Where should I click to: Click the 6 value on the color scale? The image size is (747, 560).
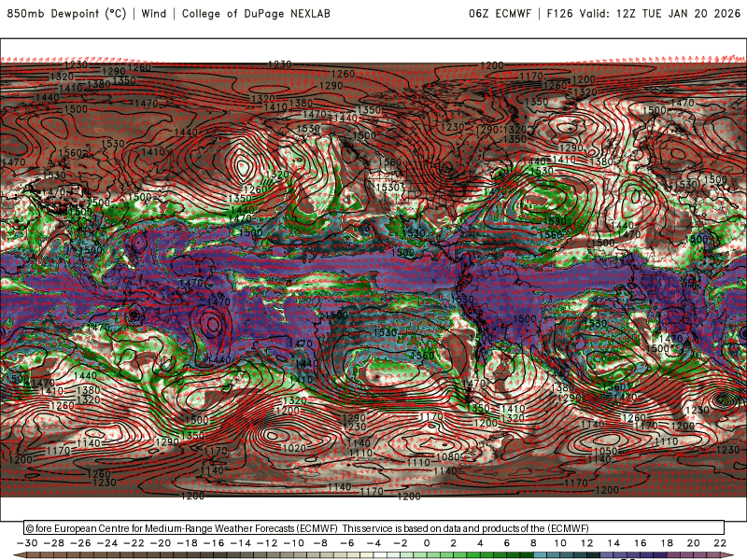[x=506, y=543]
